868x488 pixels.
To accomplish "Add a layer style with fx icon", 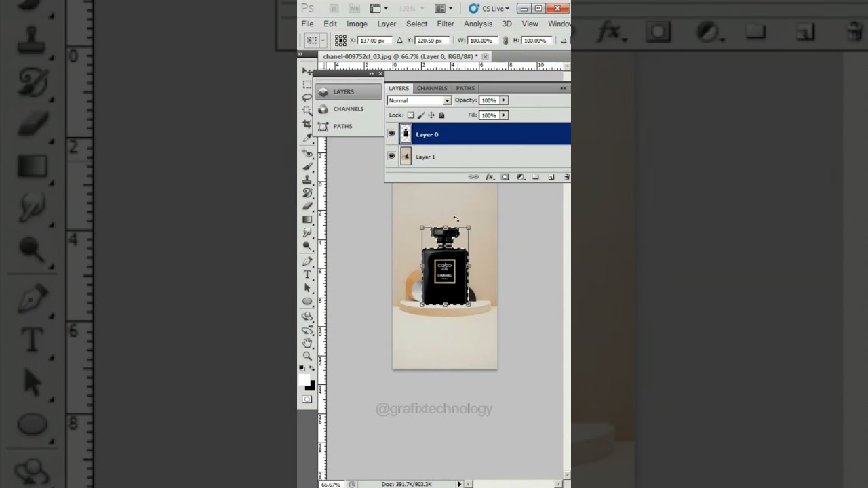I will tap(490, 177).
